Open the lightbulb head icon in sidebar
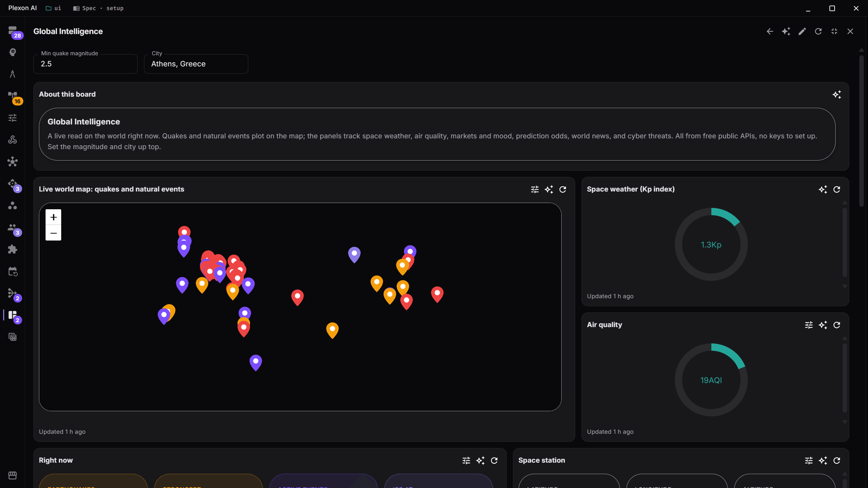Viewport: 868px width, 488px height. tap(13, 52)
